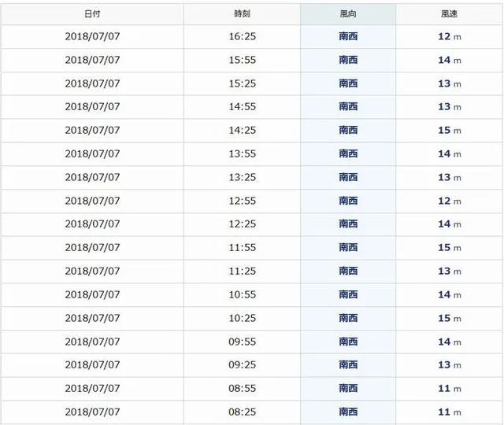
Task: Click the 13 m value at 09:25
Action: 450,365
